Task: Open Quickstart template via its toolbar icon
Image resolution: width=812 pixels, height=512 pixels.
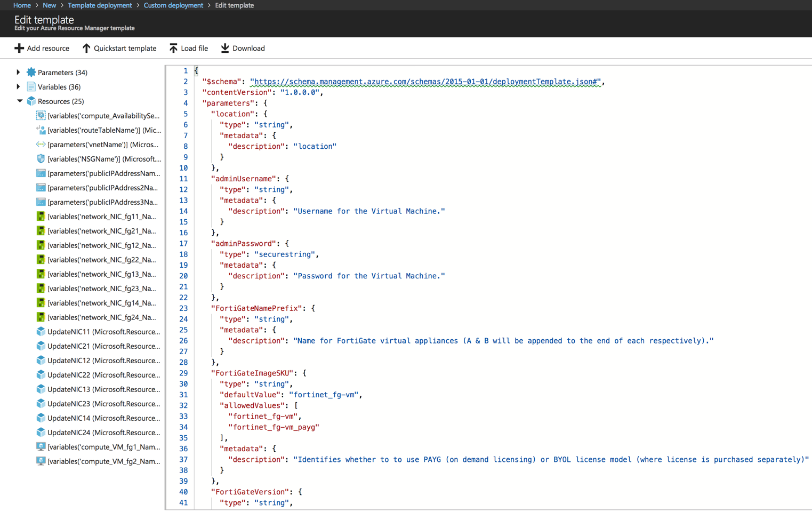Action: click(86, 48)
